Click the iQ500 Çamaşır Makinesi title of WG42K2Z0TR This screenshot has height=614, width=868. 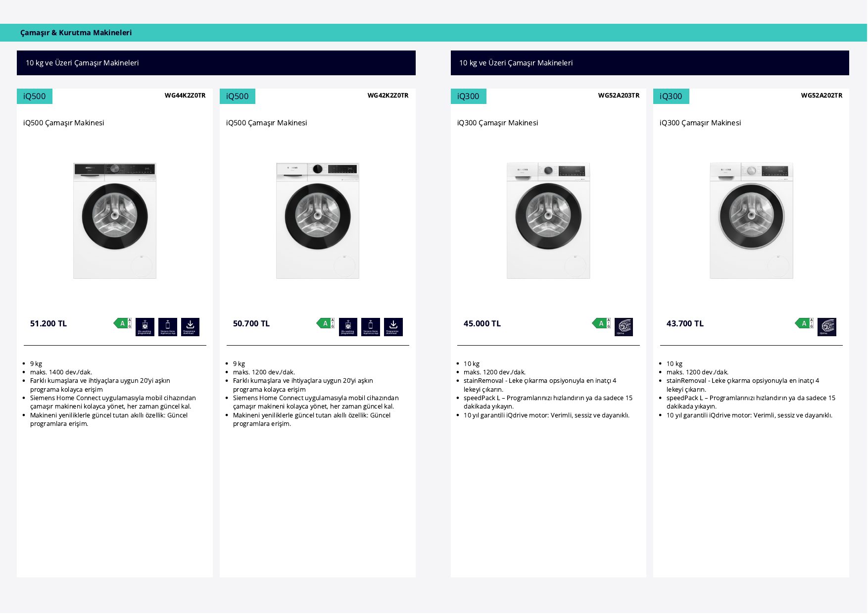pyautogui.click(x=267, y=123)
